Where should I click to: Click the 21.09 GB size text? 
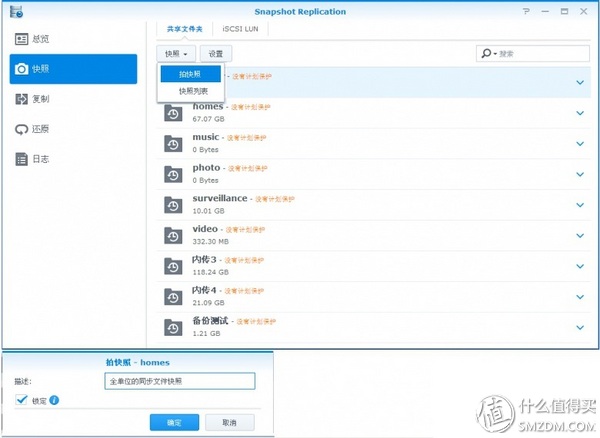coord(208,303)
